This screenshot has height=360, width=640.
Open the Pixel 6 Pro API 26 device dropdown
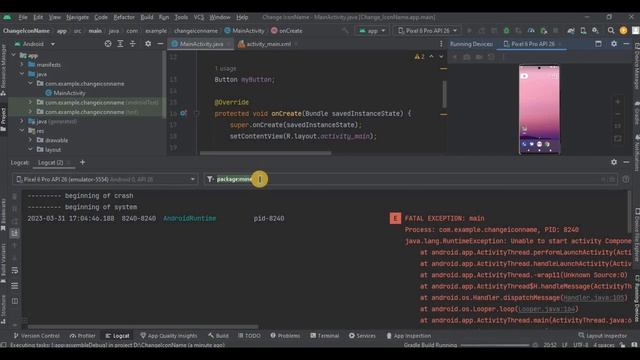(x=427, y=31)
